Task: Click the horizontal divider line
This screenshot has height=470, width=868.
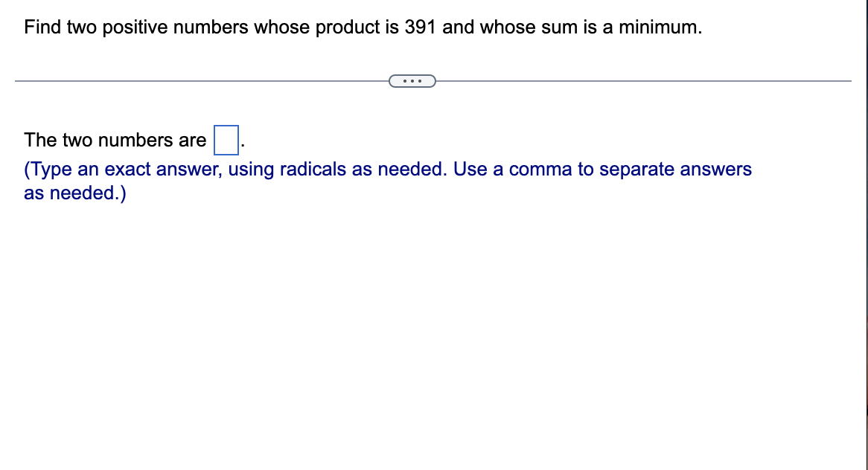Action: coord(223,80)
